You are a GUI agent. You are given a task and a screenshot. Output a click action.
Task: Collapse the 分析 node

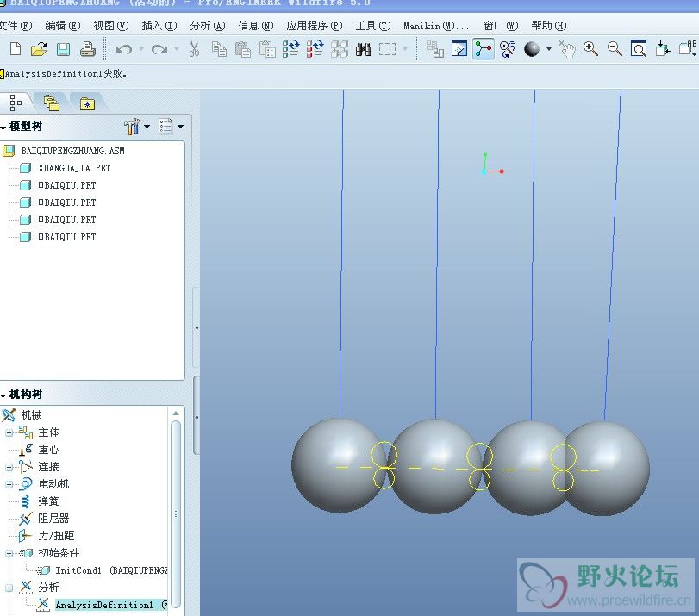(x=9, y=588)
